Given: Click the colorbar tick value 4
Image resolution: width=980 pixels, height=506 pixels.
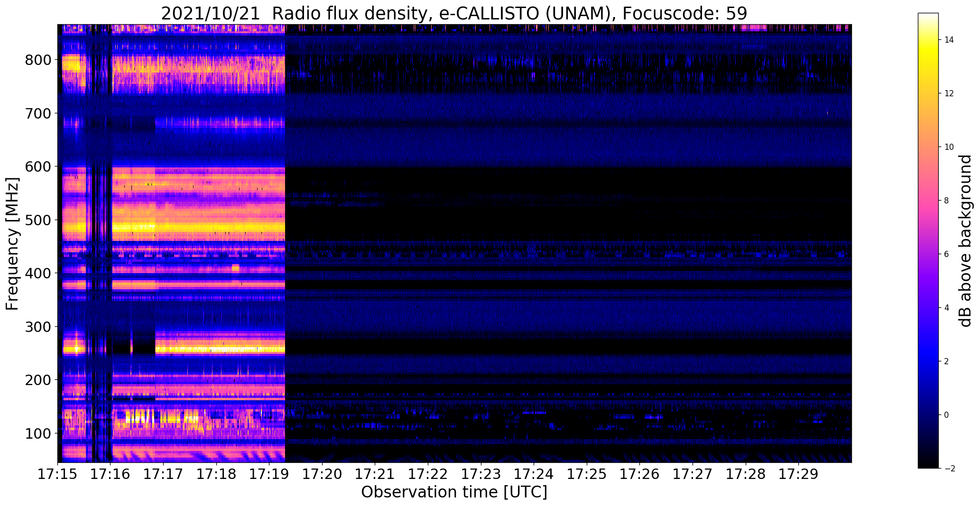Looking at the screenshot, I should pyautogui.click(x=947, y=308).
